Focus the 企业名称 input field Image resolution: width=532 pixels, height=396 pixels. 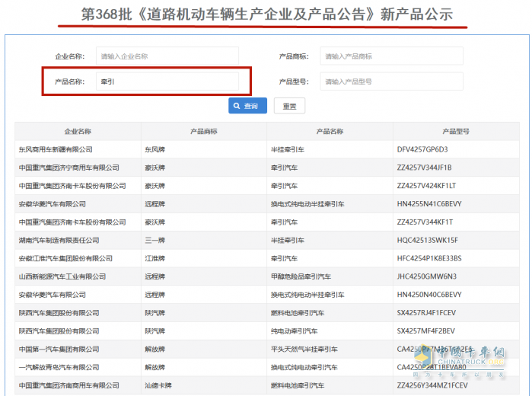[167, 56]
